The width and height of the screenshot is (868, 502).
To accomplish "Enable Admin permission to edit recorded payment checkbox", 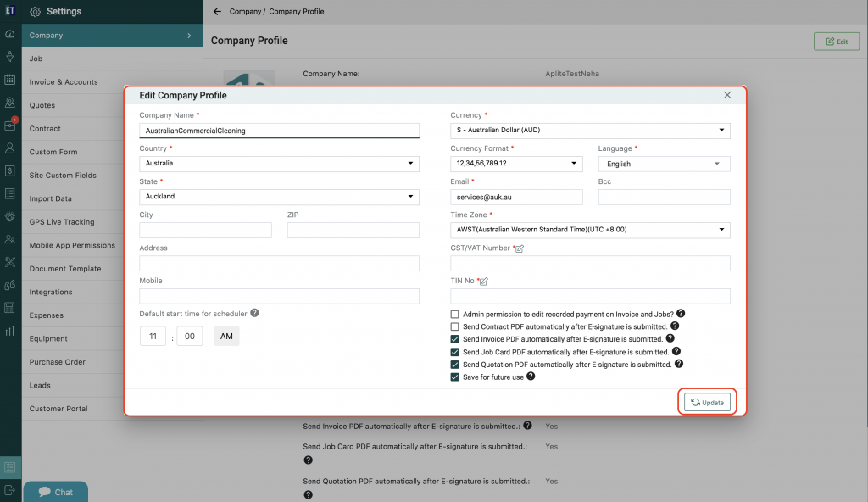I will pos(454,314).
